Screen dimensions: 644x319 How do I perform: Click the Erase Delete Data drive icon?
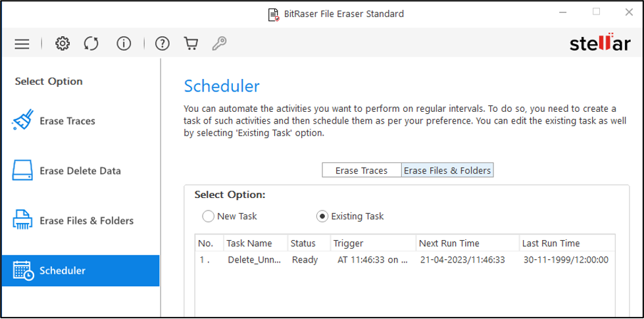[x=23, y=171]
